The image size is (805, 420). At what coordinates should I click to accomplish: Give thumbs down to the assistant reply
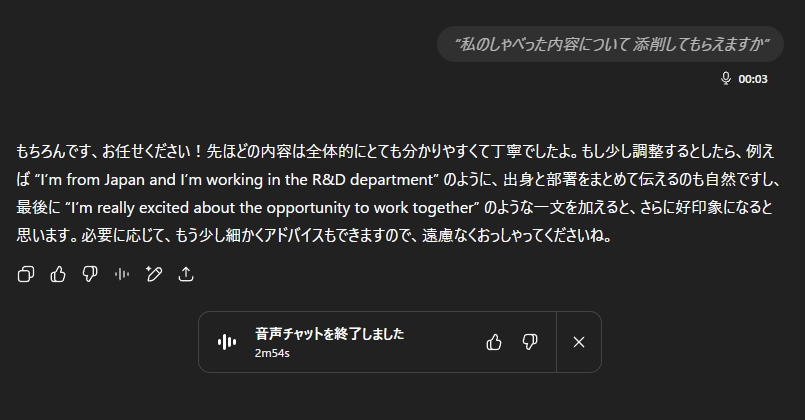coord(90,274)
